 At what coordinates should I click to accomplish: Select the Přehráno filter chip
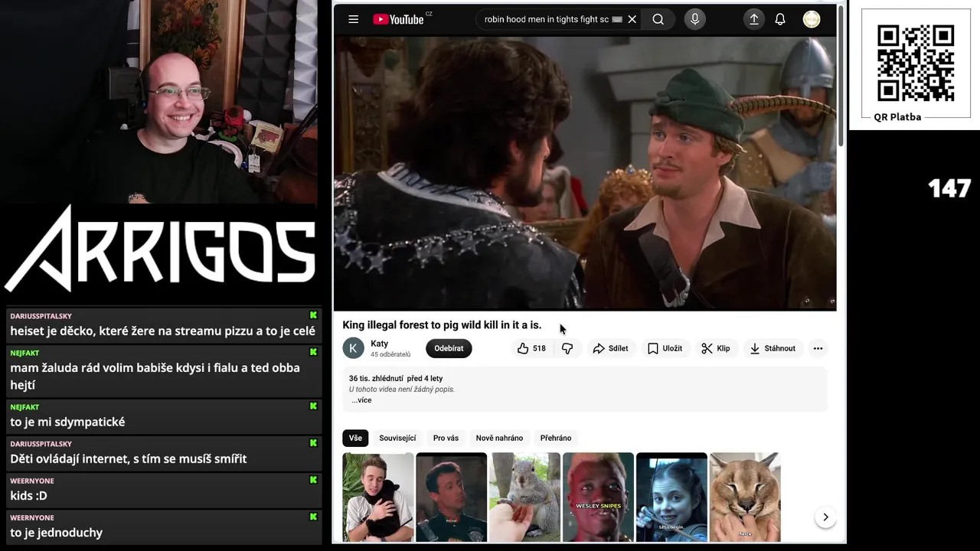[556, 438]
